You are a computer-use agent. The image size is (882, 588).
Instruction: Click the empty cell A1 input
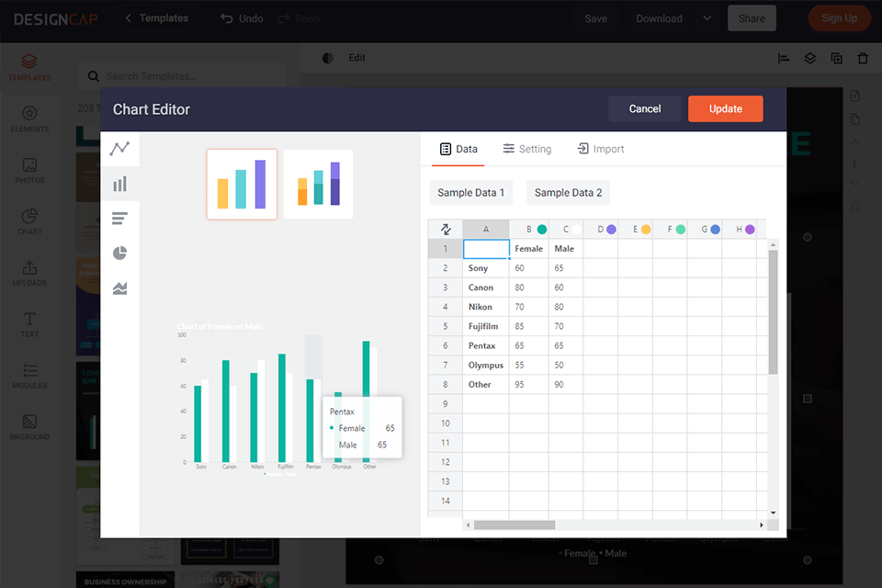tap(486, 249)
